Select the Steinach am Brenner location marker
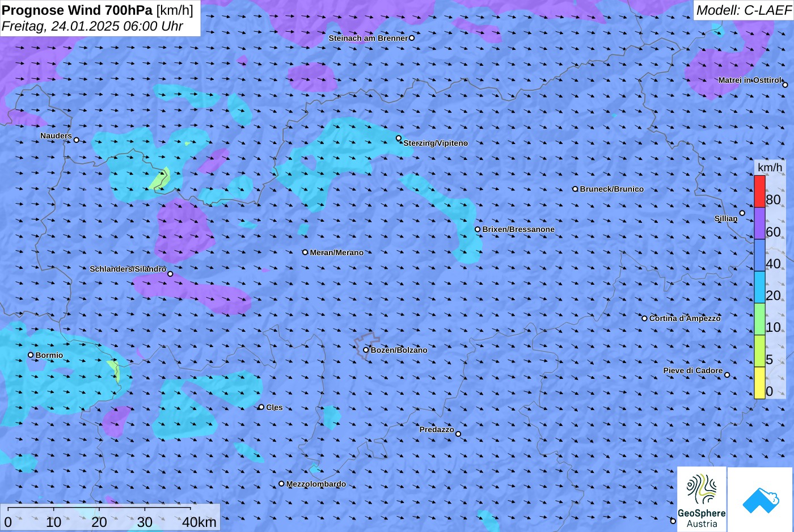794x532 pixels. point(412,38)
